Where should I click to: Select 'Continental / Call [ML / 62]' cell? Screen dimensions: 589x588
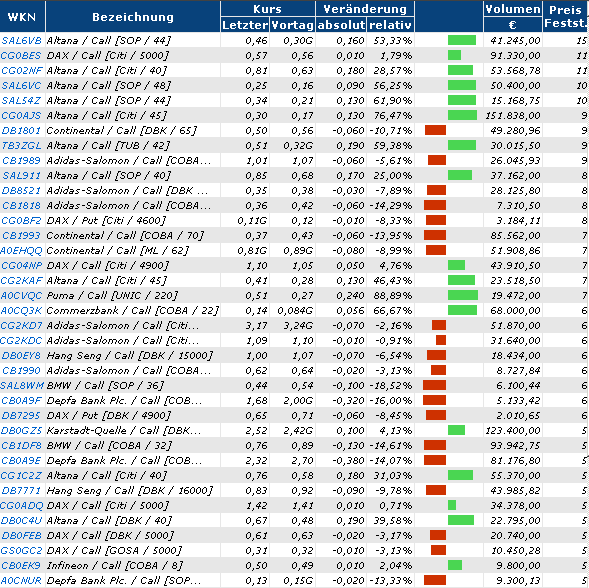pyautogui.click(x=133, y=251)
